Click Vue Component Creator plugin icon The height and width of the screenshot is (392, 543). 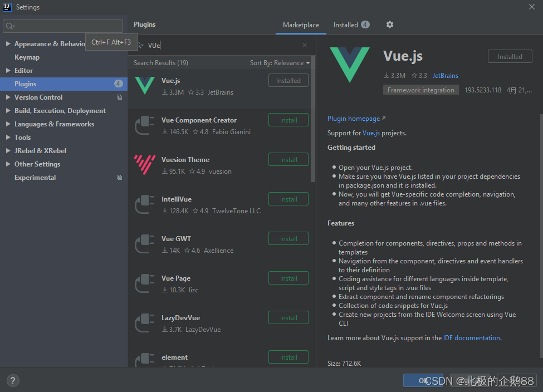(144, 125)
